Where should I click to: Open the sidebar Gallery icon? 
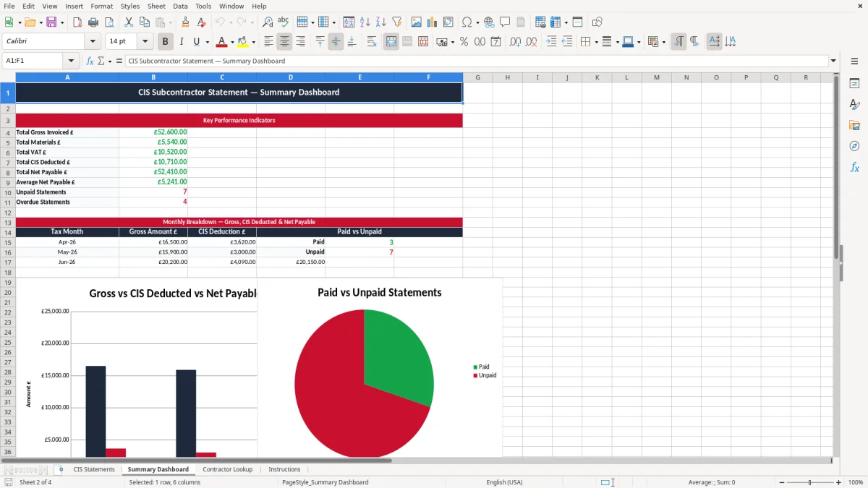854,126
